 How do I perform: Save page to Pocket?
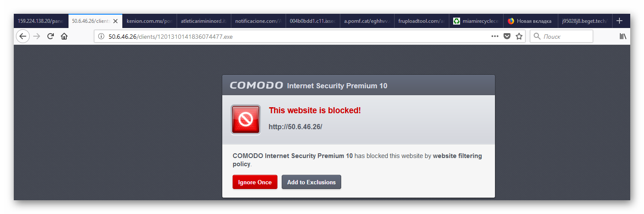(x=507, y=37)
